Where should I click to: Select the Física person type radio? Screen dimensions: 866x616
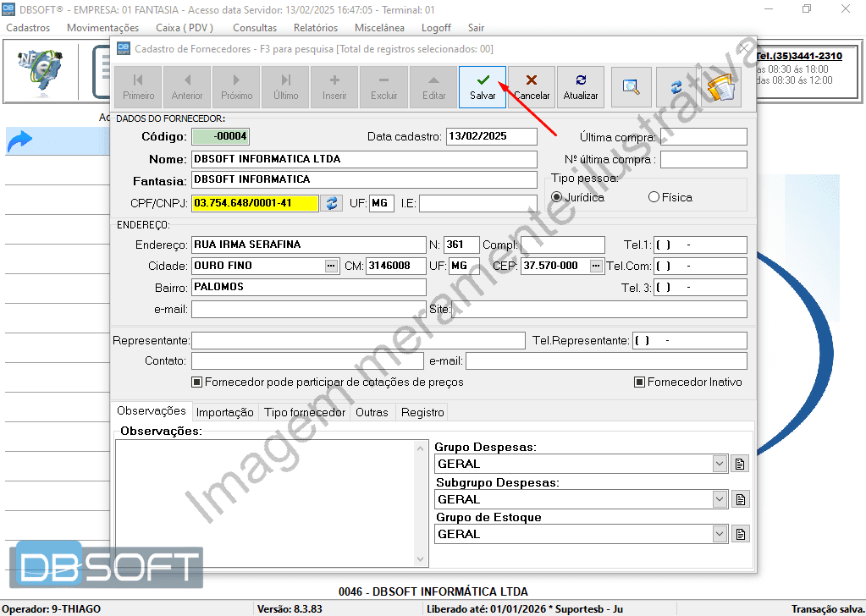click(x=654, y=197)
